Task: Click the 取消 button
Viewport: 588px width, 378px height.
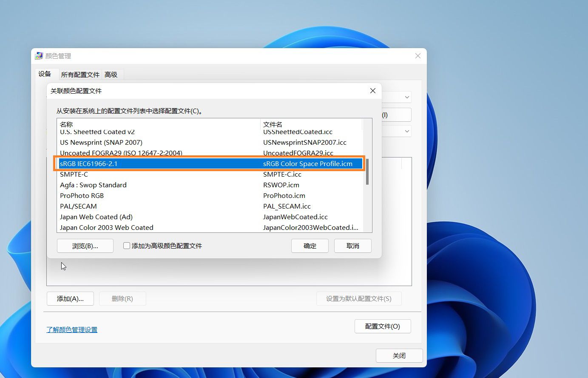Action: [x=352, y=246]
